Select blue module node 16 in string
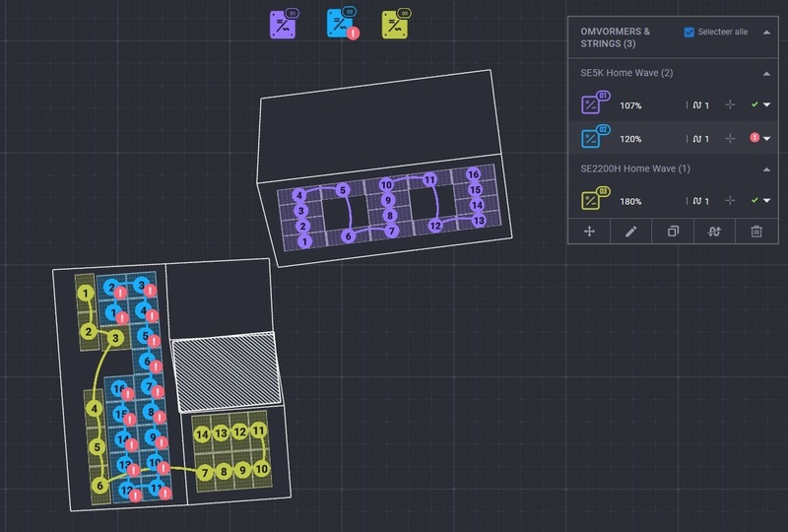Image resolution: width=788 pixels, height=532 pixels. click(x=118, y=389)
